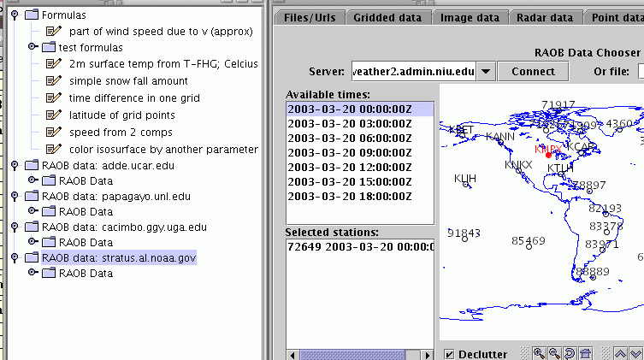The image size is (644, 360).
Task: Select the red KMPX station marker on map
Action: tap(548, 155)
